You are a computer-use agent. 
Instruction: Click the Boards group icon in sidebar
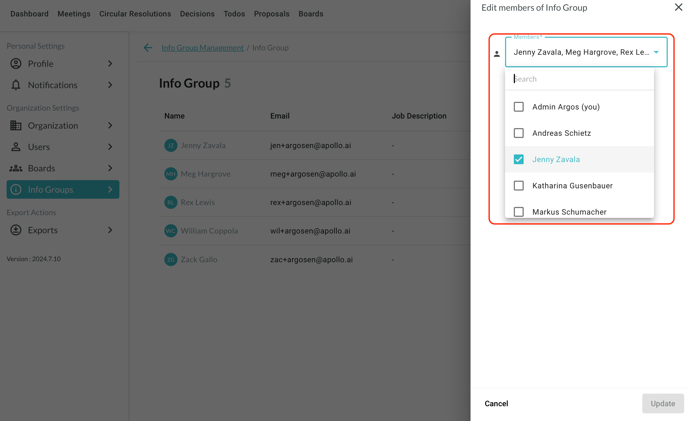pos(16,168)
